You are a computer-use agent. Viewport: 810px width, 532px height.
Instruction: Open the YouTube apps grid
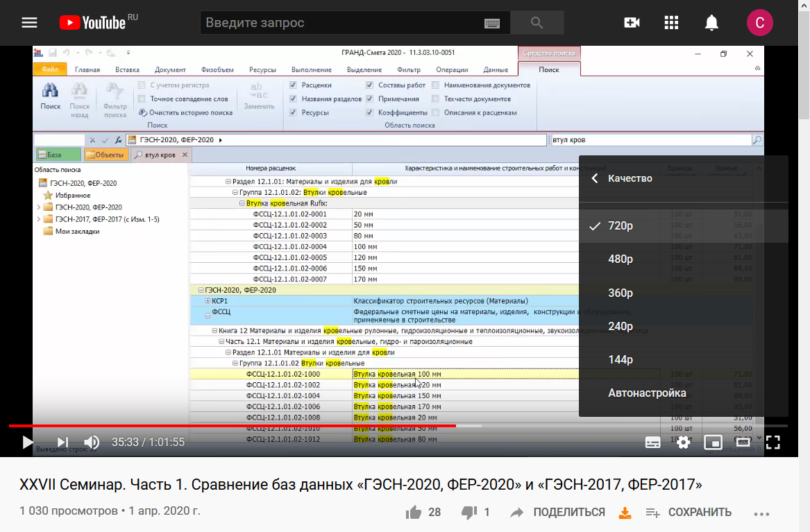(x=671, y=23)
